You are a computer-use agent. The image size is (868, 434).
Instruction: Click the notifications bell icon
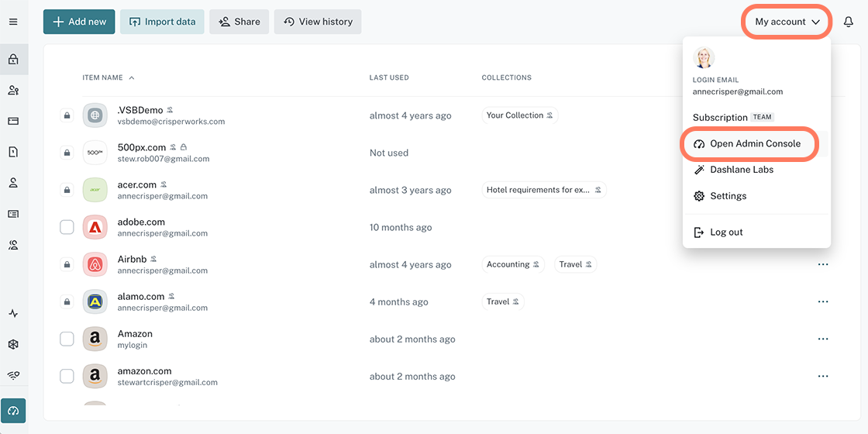point(848,22)
